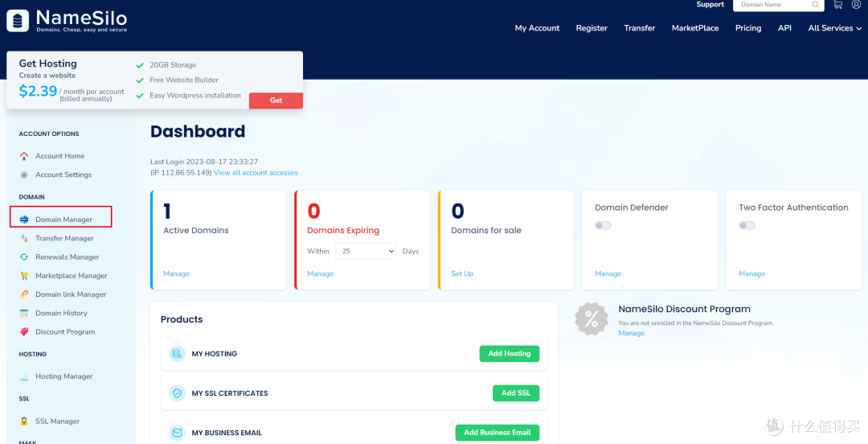
Task: Click the Hosting Manager icon
Action: pos(24,376)
